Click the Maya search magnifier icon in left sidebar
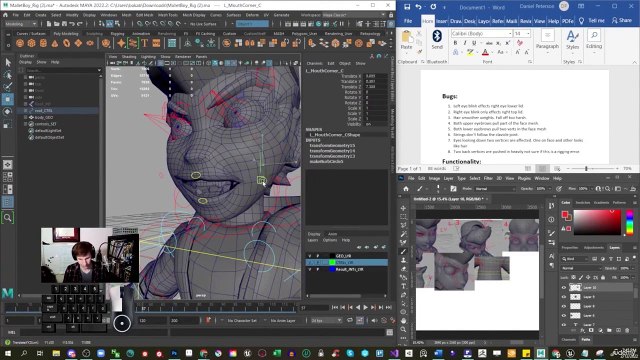This screenshot has width=640, height=360. (7, 218)
